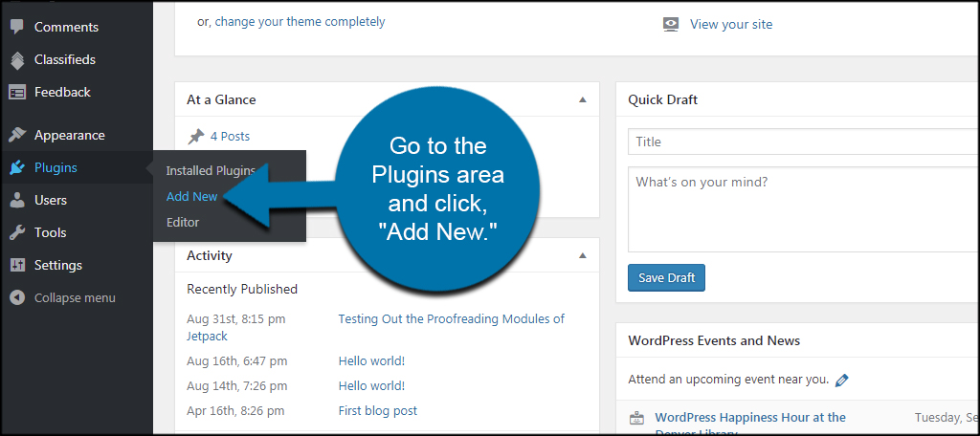Click the Settings sliders icon
The width and height of the screenshot is (980, 436).
tap(17, 265)
